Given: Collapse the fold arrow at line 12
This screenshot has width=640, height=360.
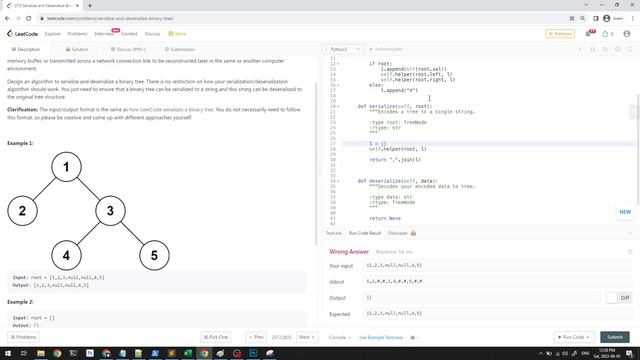Looking at the screenshot, I should click(x=338, y=64).
